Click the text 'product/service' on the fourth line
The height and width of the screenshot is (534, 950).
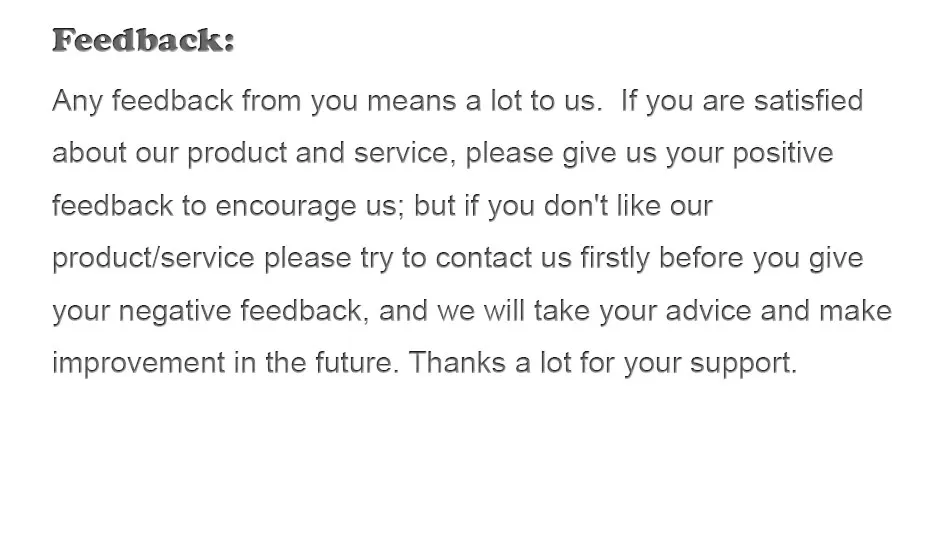pos(154,259)
